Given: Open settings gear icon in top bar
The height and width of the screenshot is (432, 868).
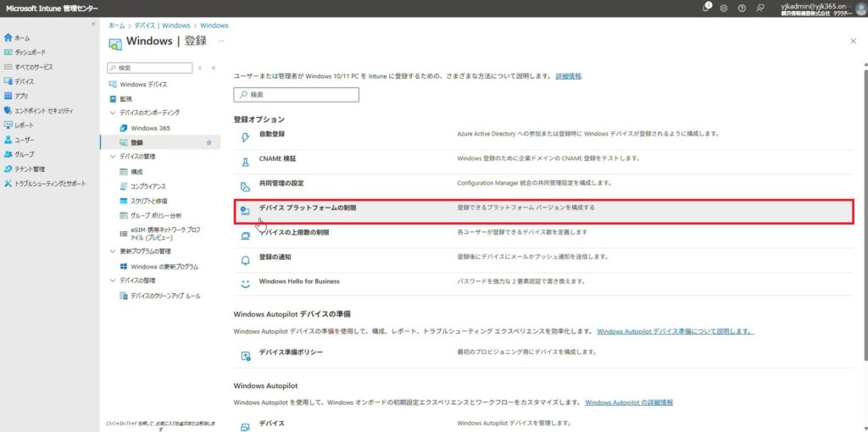Looking at the screenshot, I should tap(724, 8).
